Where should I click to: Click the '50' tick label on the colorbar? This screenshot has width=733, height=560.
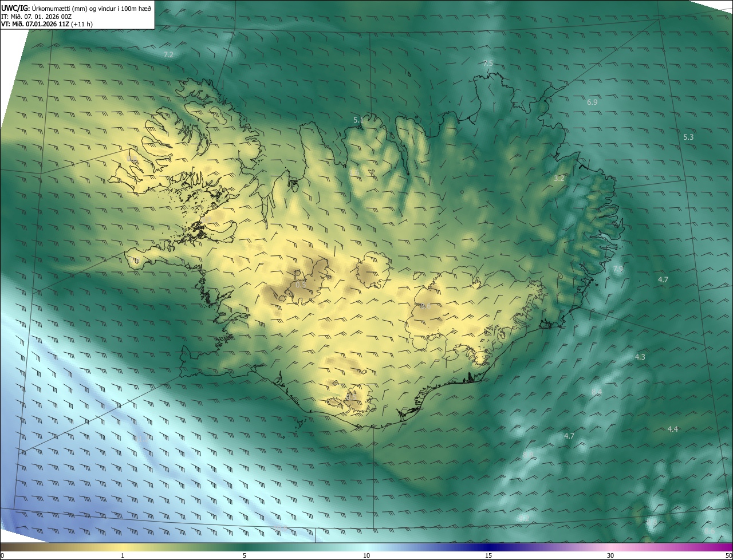click(728, 555)
